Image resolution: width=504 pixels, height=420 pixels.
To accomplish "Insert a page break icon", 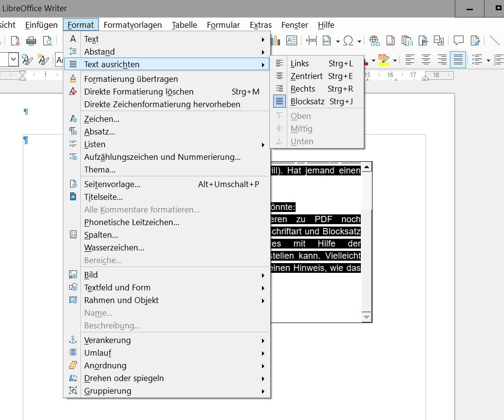I will point(311,40).
